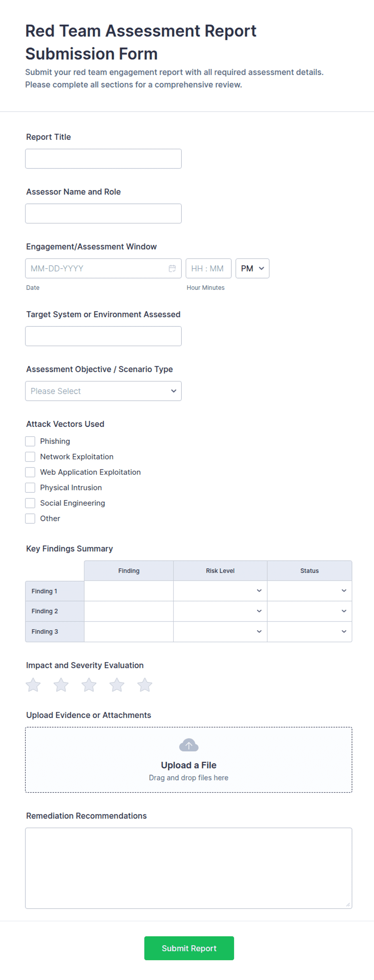Tick the Web Application Exploitation checkbox
Image resolution: width=374 pixels, height=980 pixels.
tap(30, 472)
